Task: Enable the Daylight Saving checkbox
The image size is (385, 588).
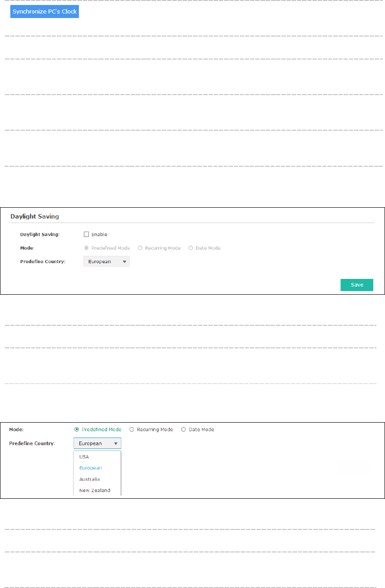Action: (86, 234)
